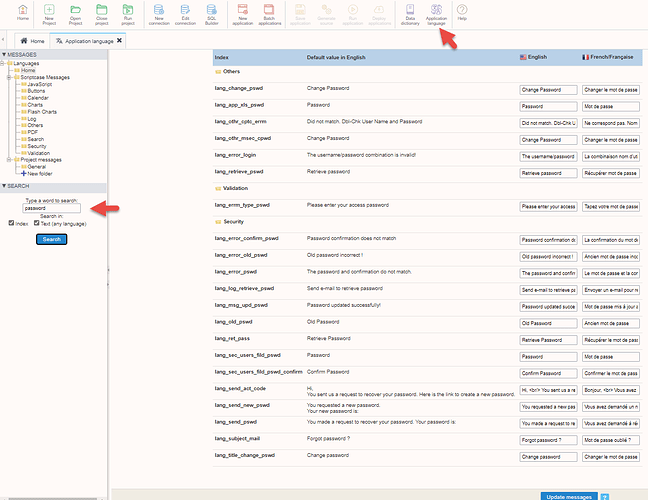Collapse the Languages tree node
The width and height of the screenshot is (648, 500).
[2, 63]
